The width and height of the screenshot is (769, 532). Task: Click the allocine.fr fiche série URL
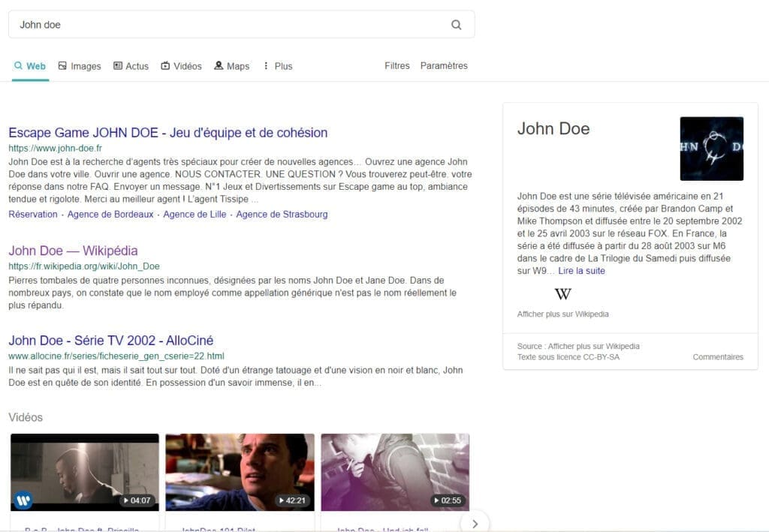click(x=116, y=356)
